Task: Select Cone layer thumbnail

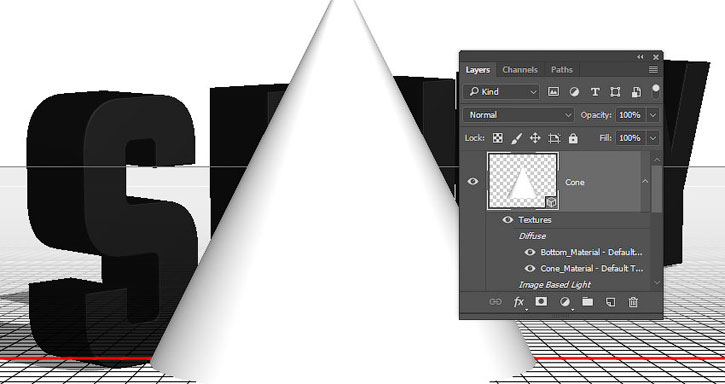Action: click(x=523, y=181)
